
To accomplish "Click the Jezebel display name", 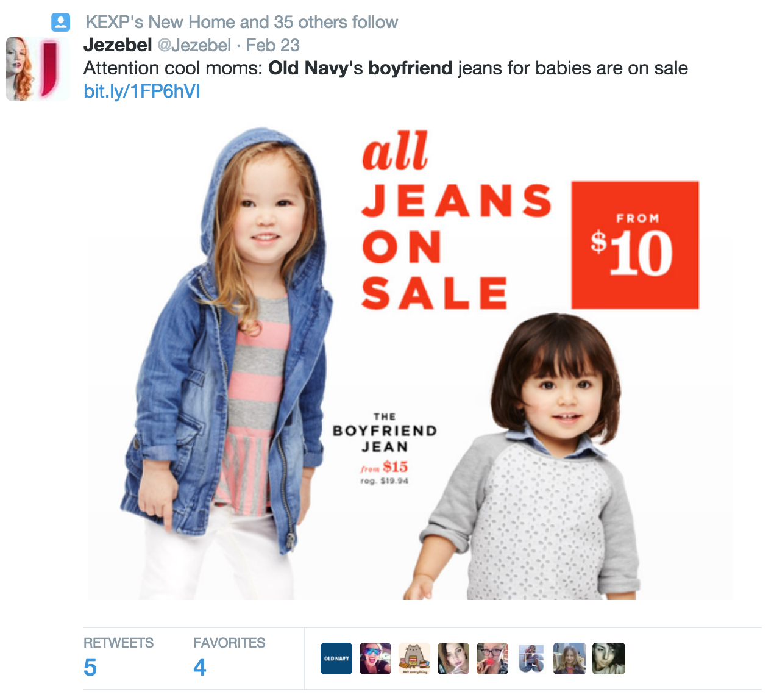I will (118, 45).
